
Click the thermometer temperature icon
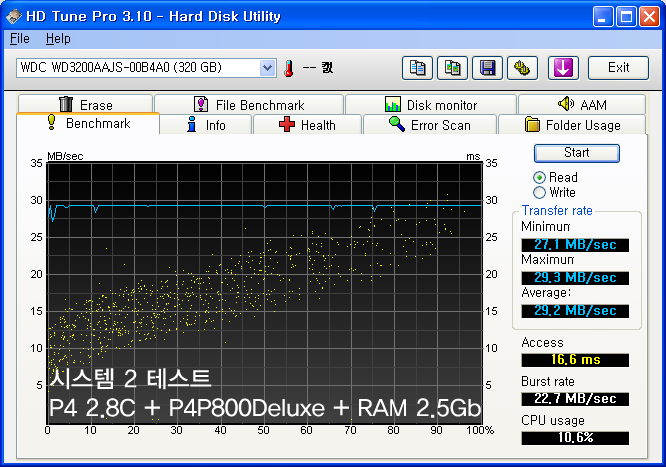(289, 68)
